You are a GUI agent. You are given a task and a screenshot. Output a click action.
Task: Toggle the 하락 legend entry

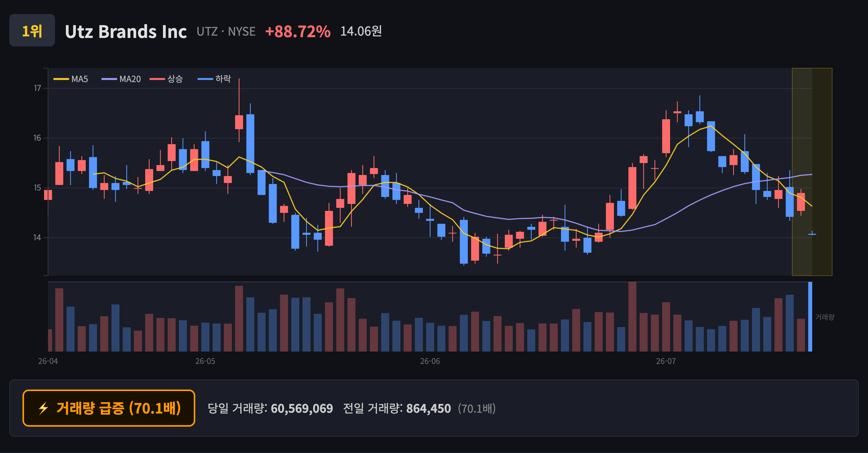tap(214, 79)
